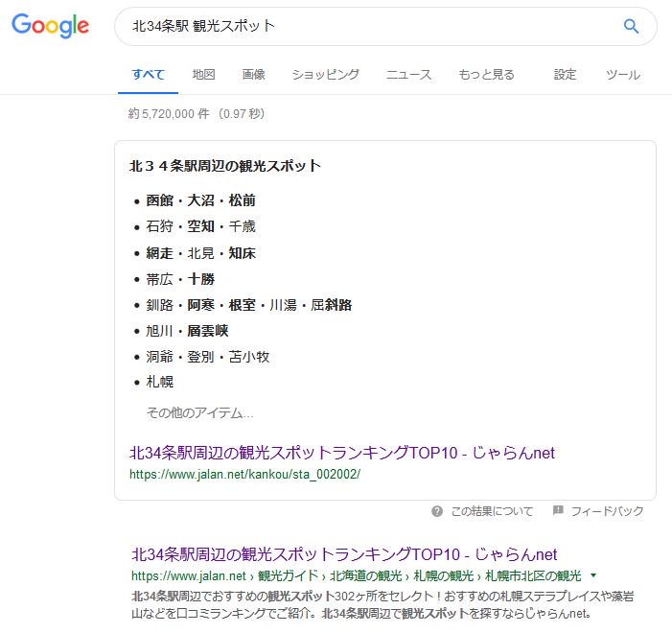Click the 観光ガイド breadcrumb in the result URL
This screenshot has width=672, height=633.
(288, 576)
